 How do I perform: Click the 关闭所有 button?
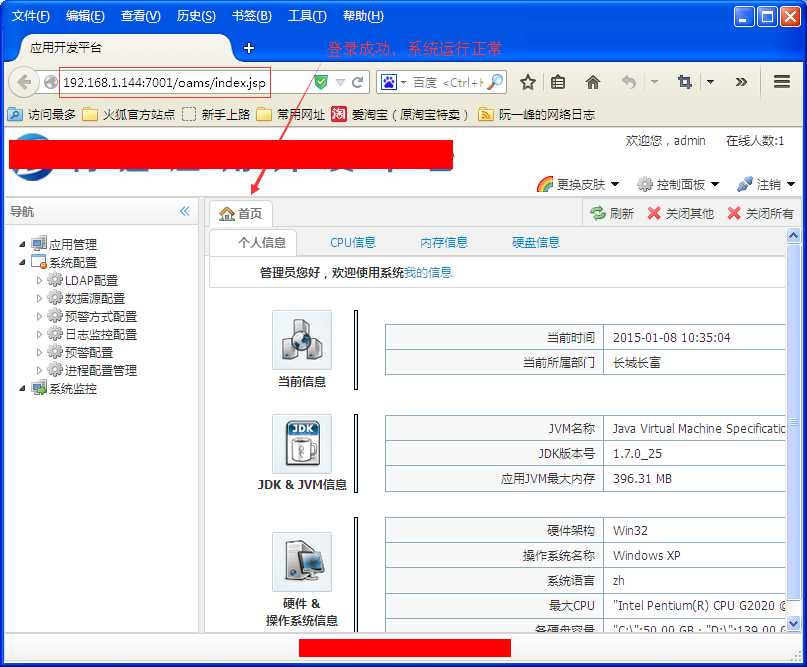[761, 213]
